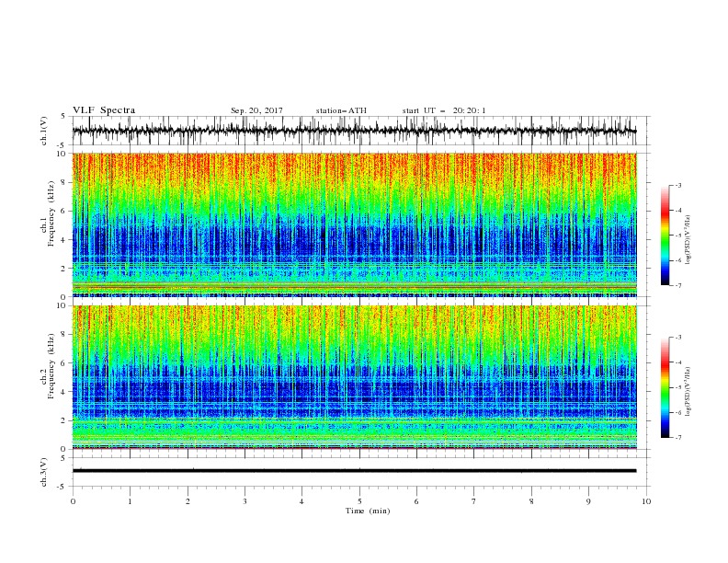The width and height of the screenshot is (728, 563).
Task: Click the color scale bar beside ch.2 spectrogram
Action: pyautogui.click(x=665, y=387)
